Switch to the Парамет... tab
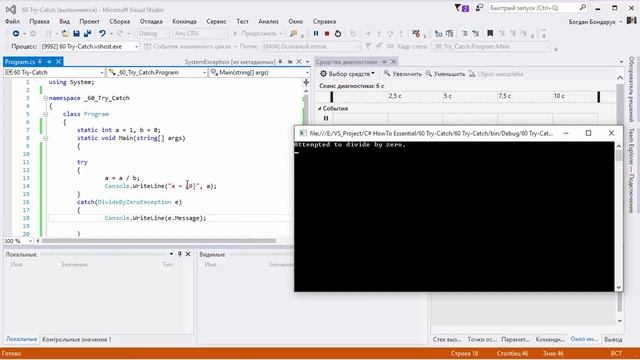The image size is (640, 360). 516,339
